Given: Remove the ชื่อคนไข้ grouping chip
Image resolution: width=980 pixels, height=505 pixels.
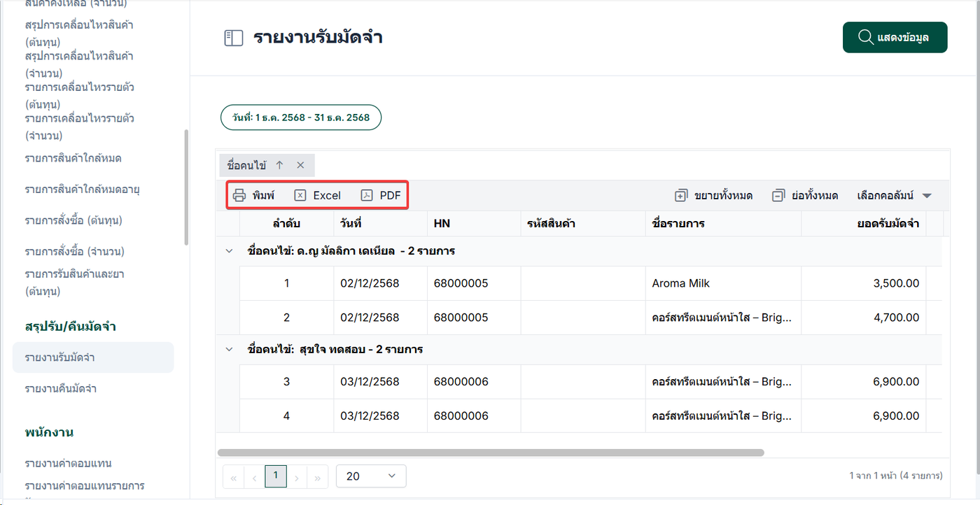Looking at the screenshot, I should tap(300, 165).
